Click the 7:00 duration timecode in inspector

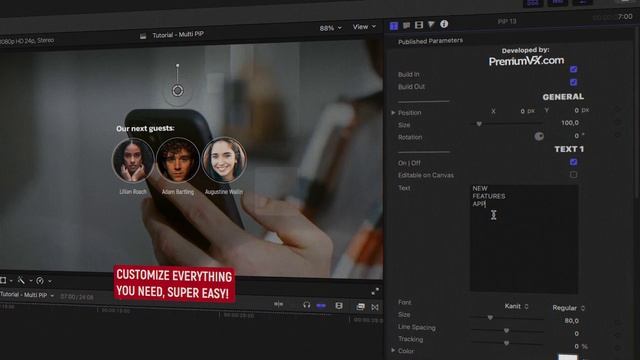[x=624, y=17]
